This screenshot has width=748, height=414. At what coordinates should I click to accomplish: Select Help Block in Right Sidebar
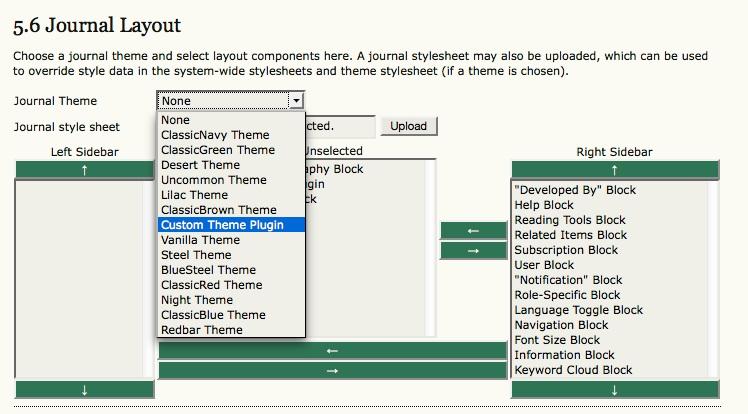click(x=544, y=205)
